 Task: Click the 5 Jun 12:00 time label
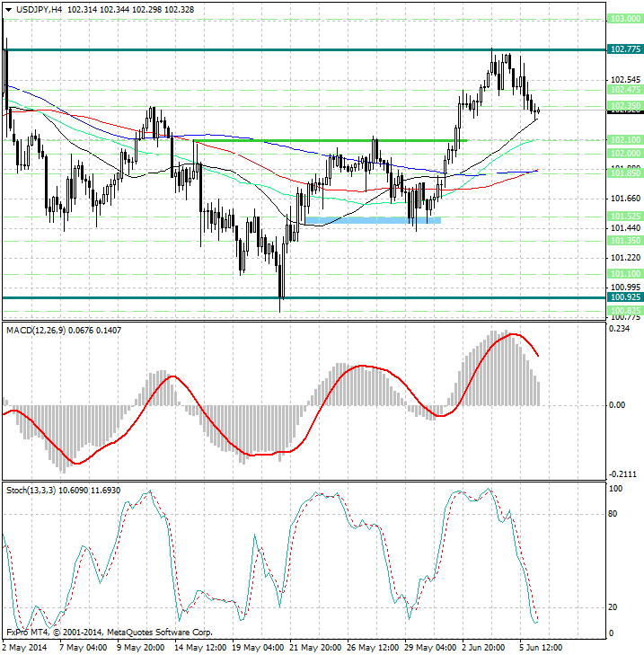pos(543,648)
